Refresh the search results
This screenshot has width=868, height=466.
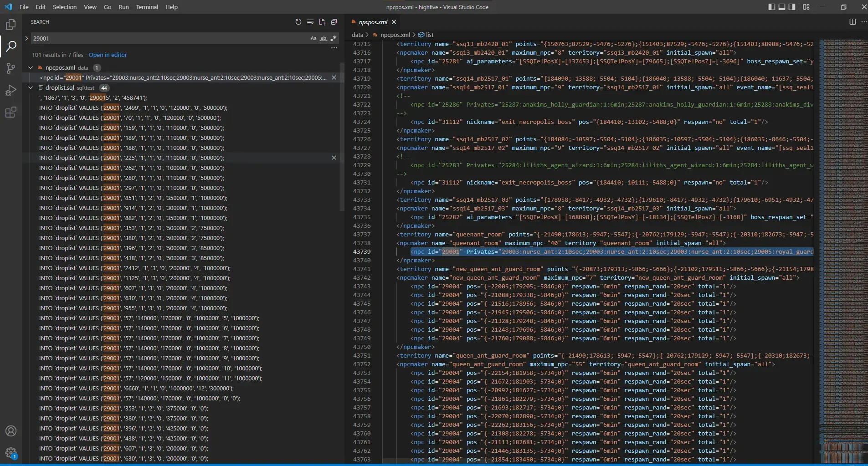click(298, 22)
